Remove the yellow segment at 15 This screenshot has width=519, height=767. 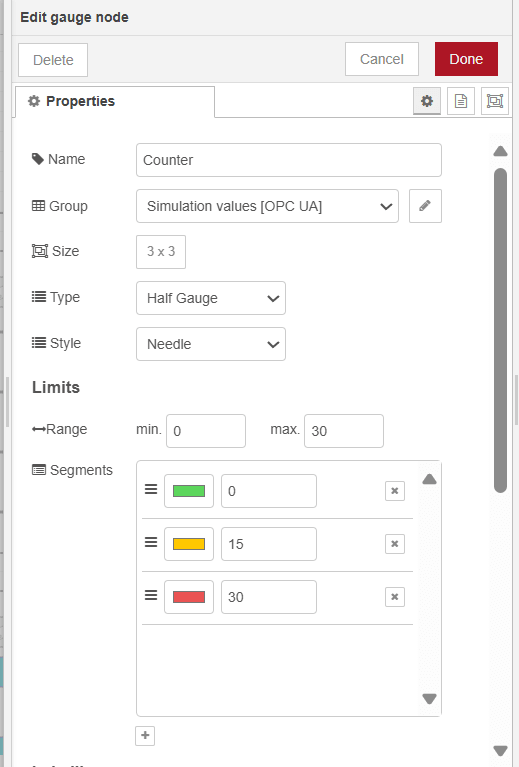click(395, 544)
